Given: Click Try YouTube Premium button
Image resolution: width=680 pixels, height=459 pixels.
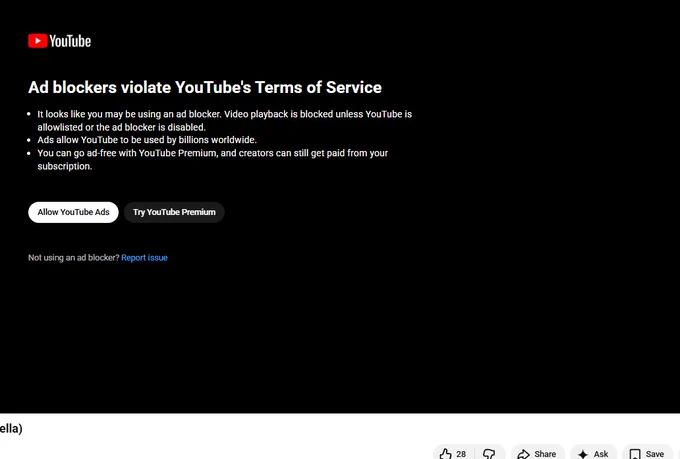Looking at the screenshot, I should 174,212.
